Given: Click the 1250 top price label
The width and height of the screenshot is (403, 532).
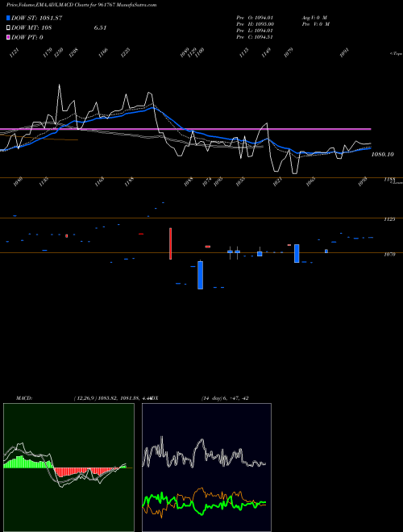Looking at the screenshot, I should pyautogui.click(x=59, y=52).
